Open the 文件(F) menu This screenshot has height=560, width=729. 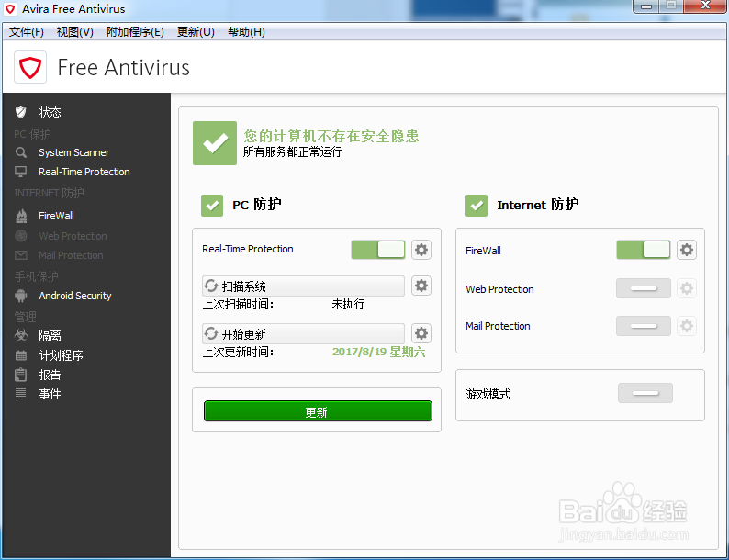(27, 32)
